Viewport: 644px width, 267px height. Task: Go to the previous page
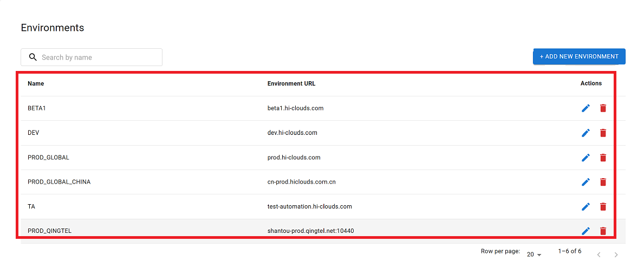599,255
